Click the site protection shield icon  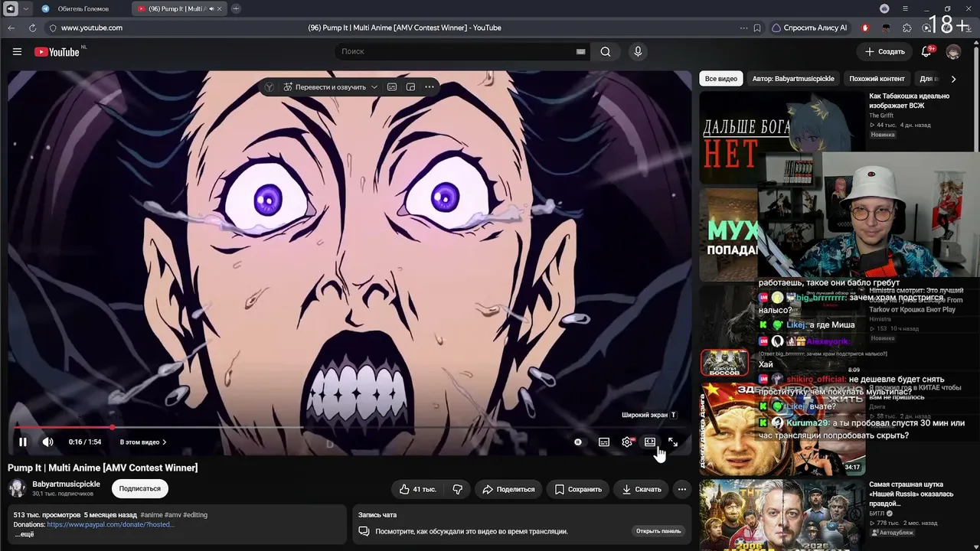pyautogui.click(x=53, y=28)
